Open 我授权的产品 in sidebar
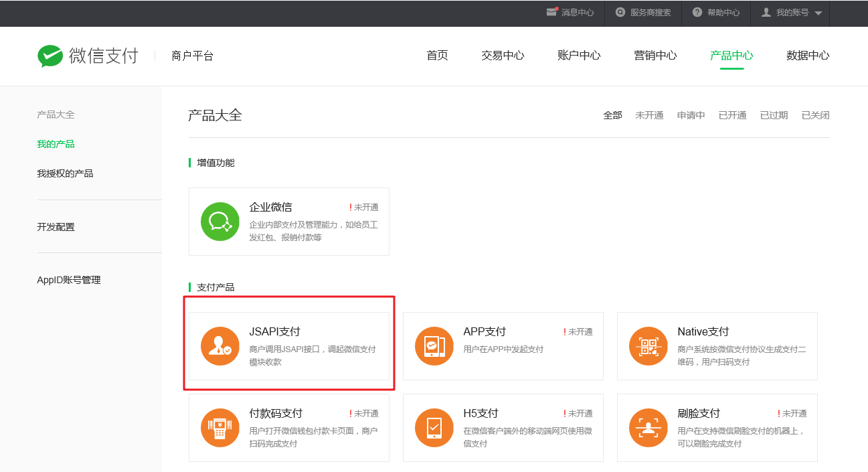The image size is (868, 472). (x=65, y=173)
